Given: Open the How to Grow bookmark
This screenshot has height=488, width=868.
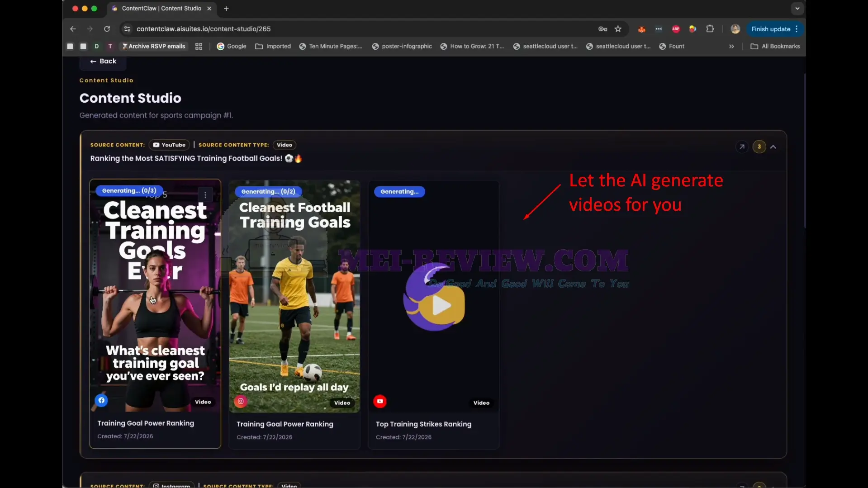Looking at the screenshot, I should pos(472,46).
